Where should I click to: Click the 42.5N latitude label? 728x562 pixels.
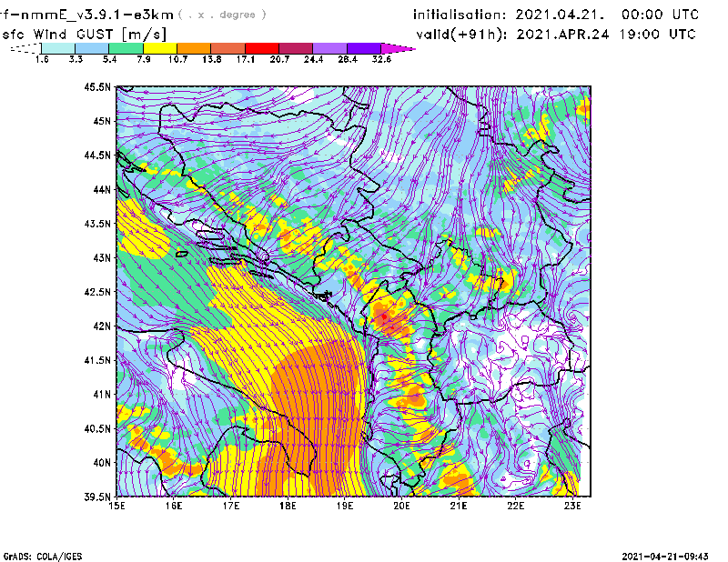(97, 292)
